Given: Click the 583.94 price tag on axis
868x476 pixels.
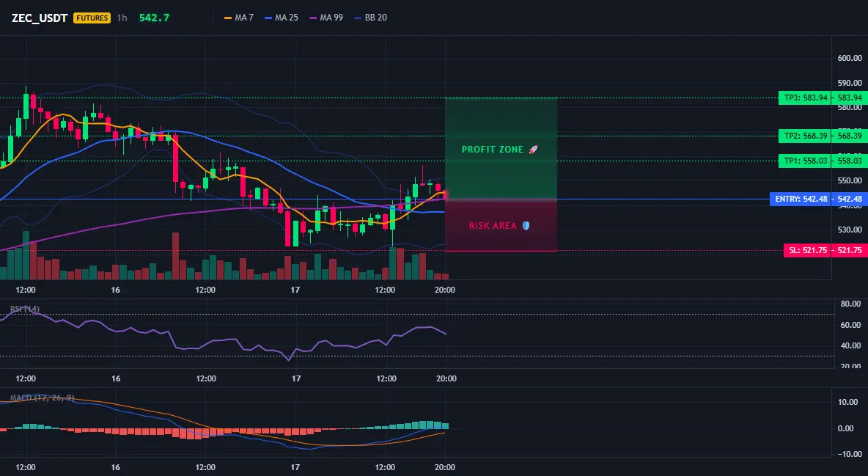Looking at the screenshot, I should [849, 98].
